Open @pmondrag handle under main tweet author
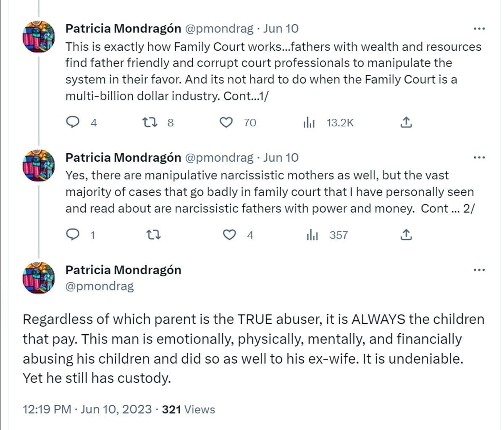Screen dimensions: 504x430 tap(100, 286)
